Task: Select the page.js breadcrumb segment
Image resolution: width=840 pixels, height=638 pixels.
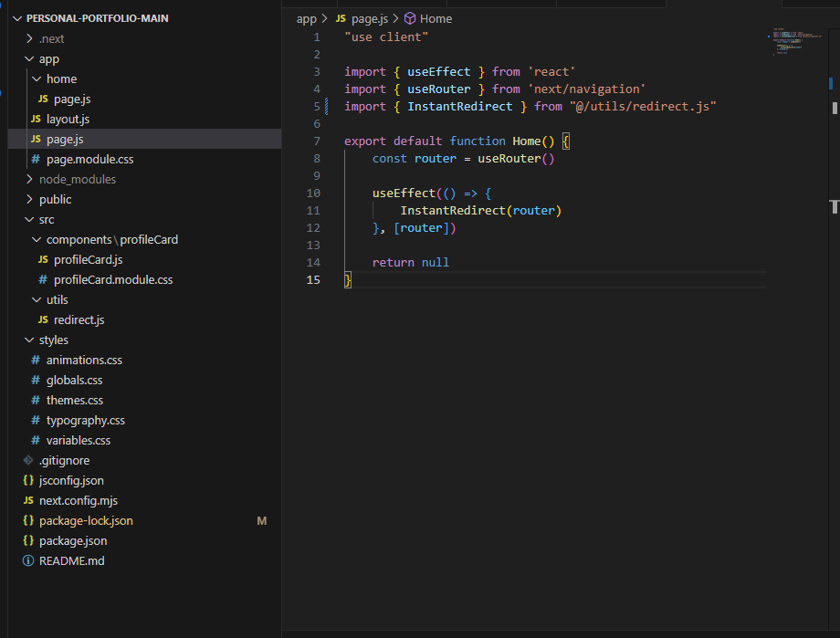Action: tap(370, 18)
